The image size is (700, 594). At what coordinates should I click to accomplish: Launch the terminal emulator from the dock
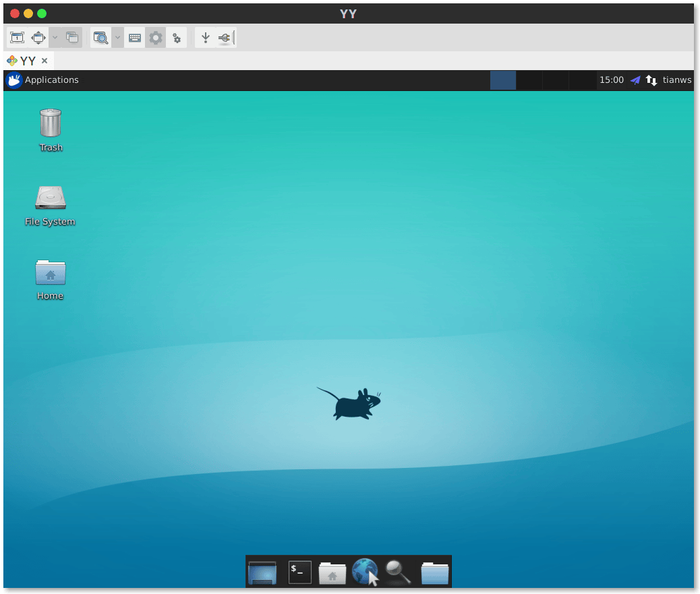click(300, 572)
